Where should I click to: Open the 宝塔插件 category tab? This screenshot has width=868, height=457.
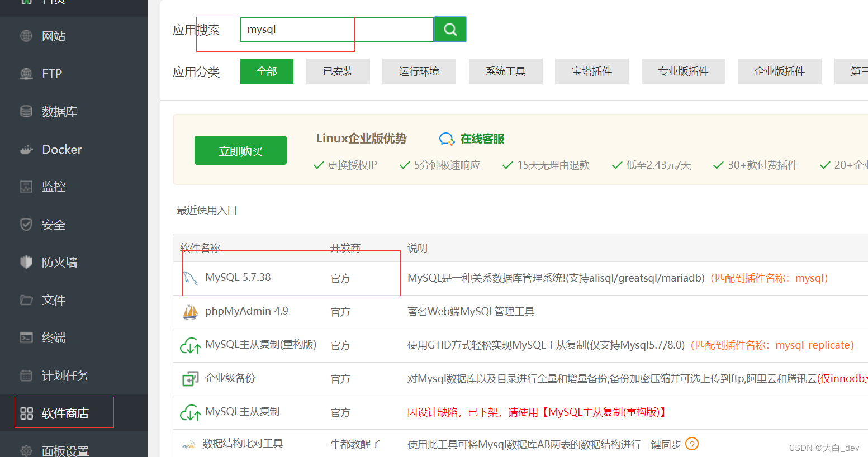click(x=592, y=72)
